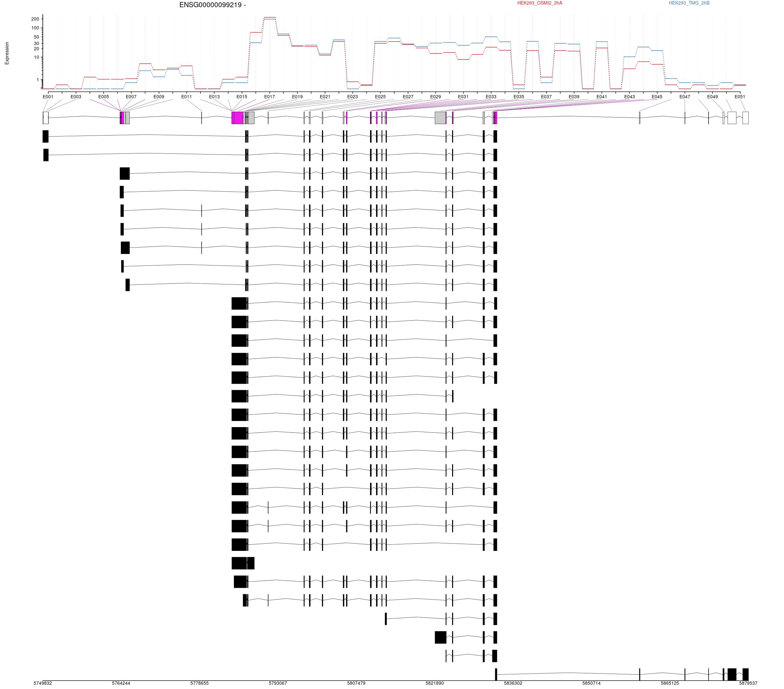Viewport: 784px width, 689px height.
Task: Select exon label E013
Action: point(214,97)
